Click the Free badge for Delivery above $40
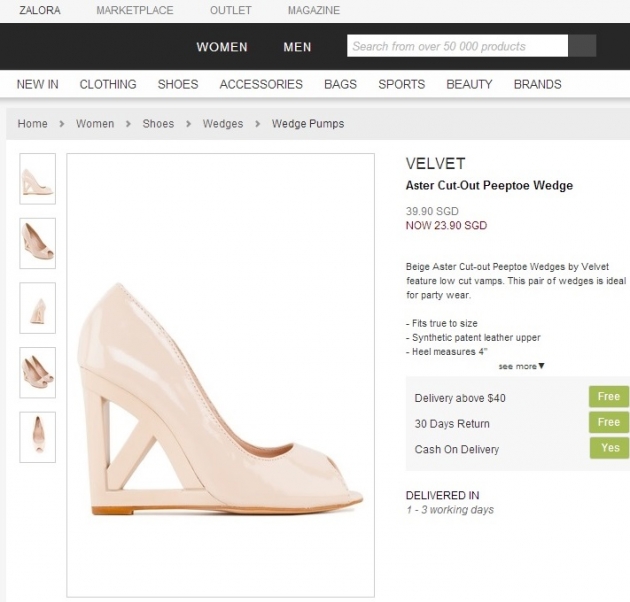 pyautogui.click(x=608, y=397)
